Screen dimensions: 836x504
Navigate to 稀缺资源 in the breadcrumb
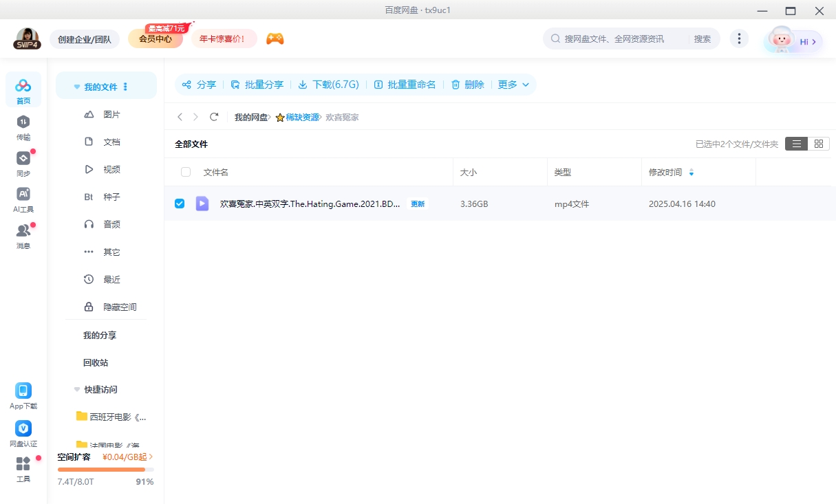pyautogui.click(x=303, y=117)
